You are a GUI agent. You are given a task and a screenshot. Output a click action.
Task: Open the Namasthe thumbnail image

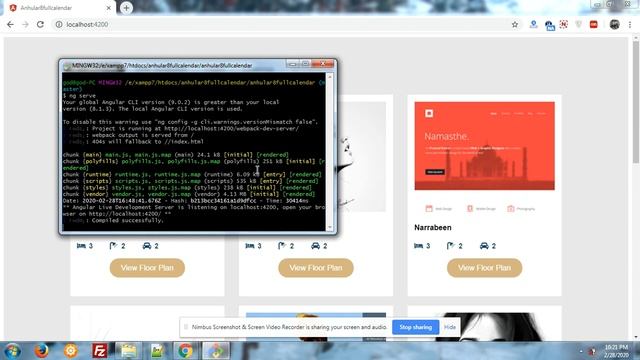(x=484, y=146)
